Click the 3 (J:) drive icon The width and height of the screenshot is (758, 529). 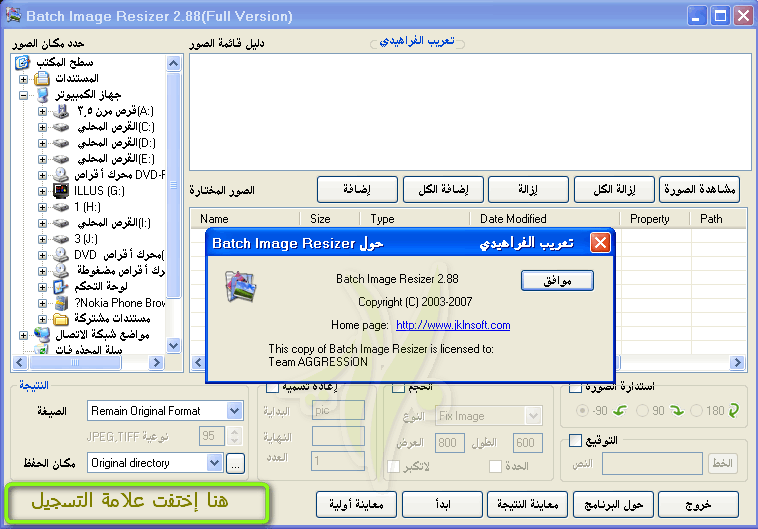61,239
